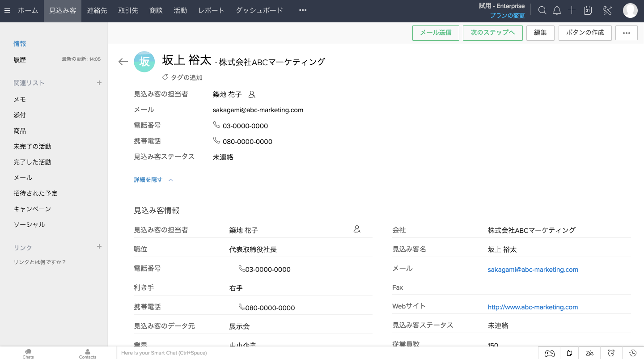Click 未連絡 status value in top summary
Image resolution: width=644 pixels, height=359 pixels.
coord(223,157)
